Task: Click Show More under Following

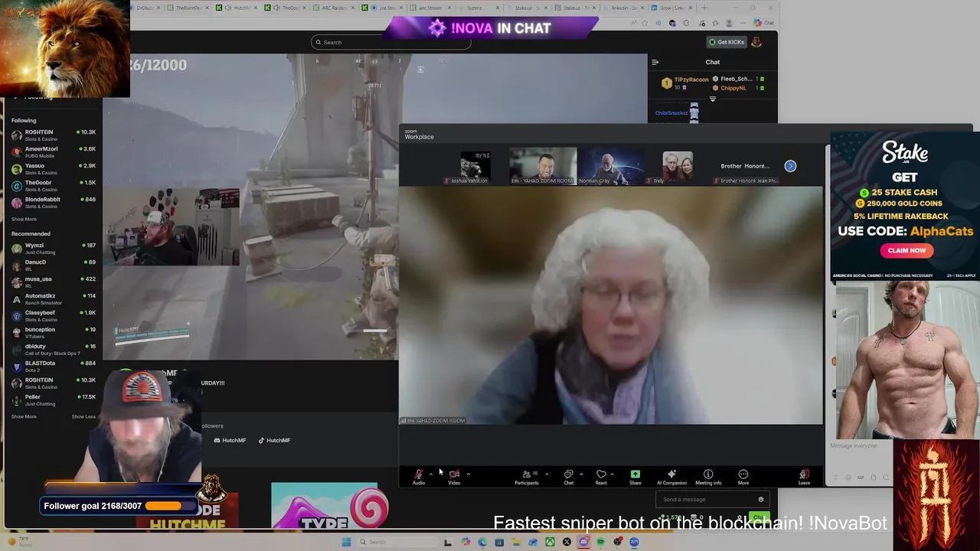Action: [24, 219]
